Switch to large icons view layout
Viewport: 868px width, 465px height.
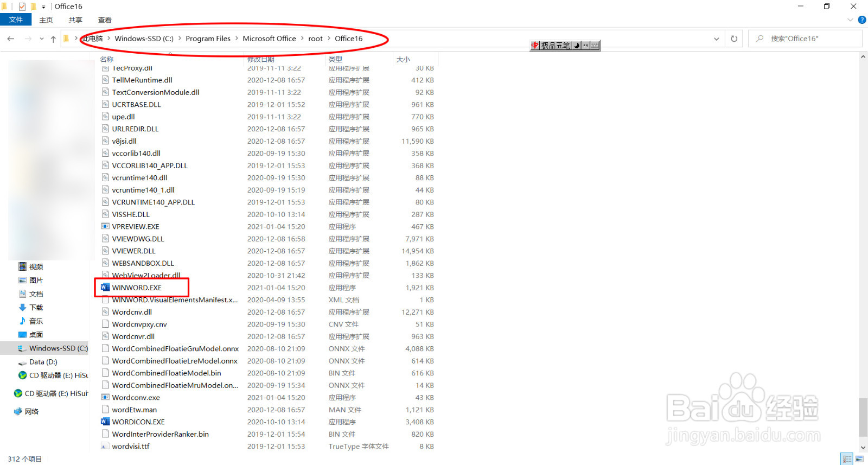pyautogui.click(x=860, y=459)
